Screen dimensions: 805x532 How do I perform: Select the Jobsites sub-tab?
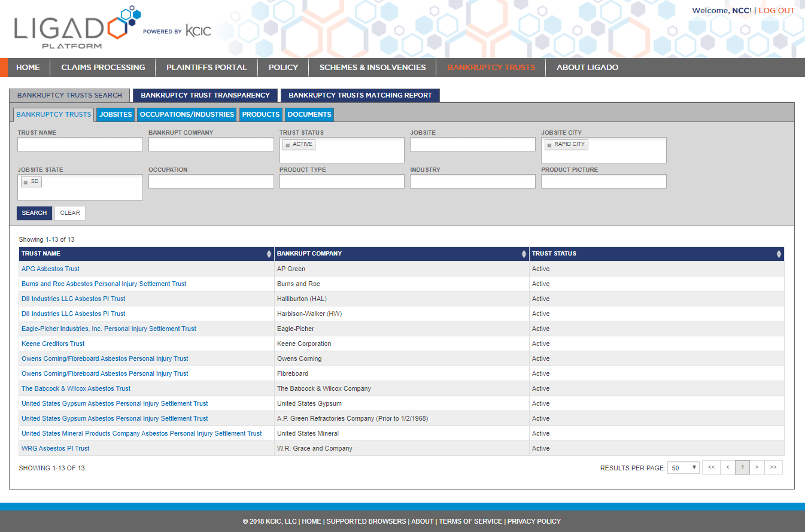(116, 114)
